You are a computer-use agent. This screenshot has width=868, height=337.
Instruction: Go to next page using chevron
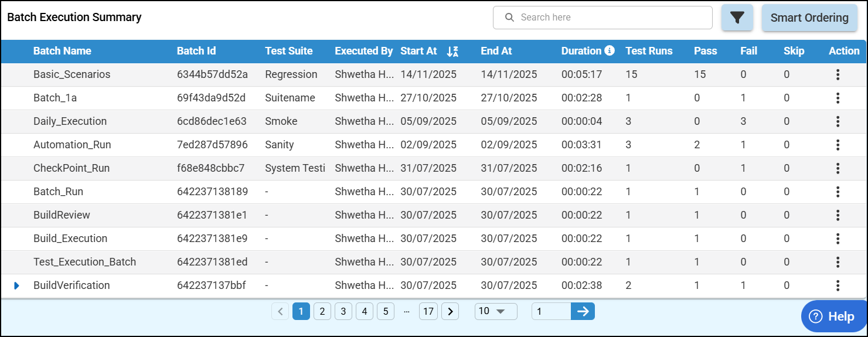[450, 311]
